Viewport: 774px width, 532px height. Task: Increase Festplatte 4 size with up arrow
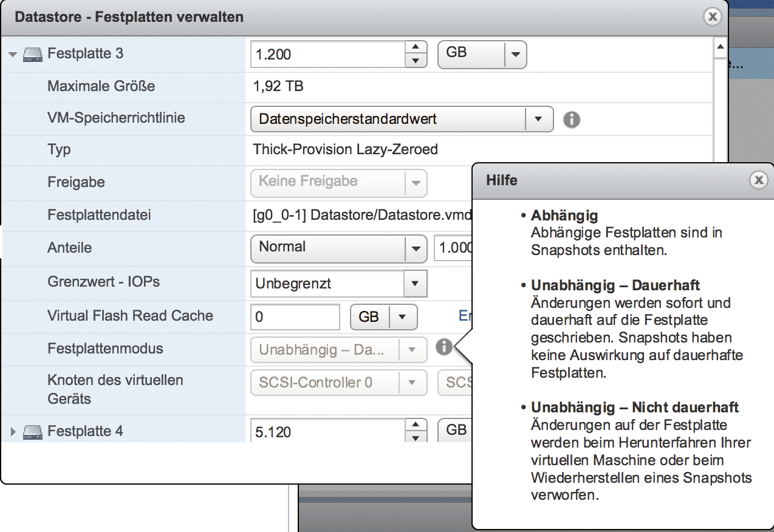tap(416, 425)
